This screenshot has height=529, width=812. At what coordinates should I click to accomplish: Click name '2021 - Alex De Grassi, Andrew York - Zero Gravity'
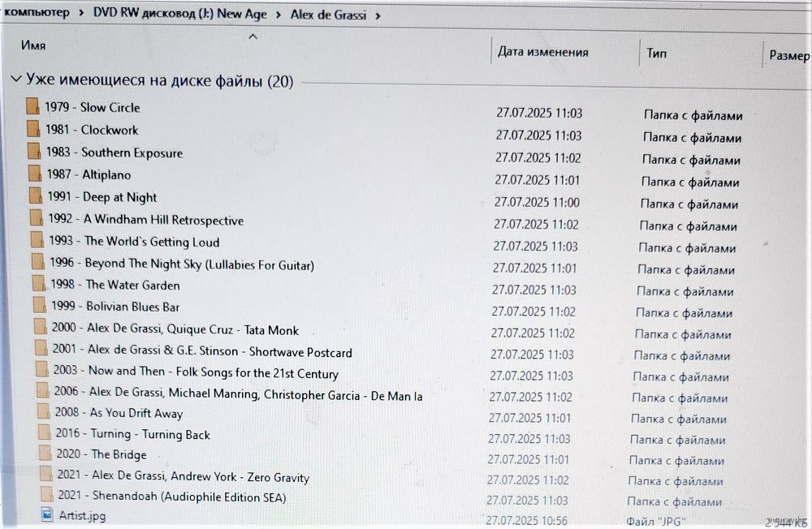point(184,476)
